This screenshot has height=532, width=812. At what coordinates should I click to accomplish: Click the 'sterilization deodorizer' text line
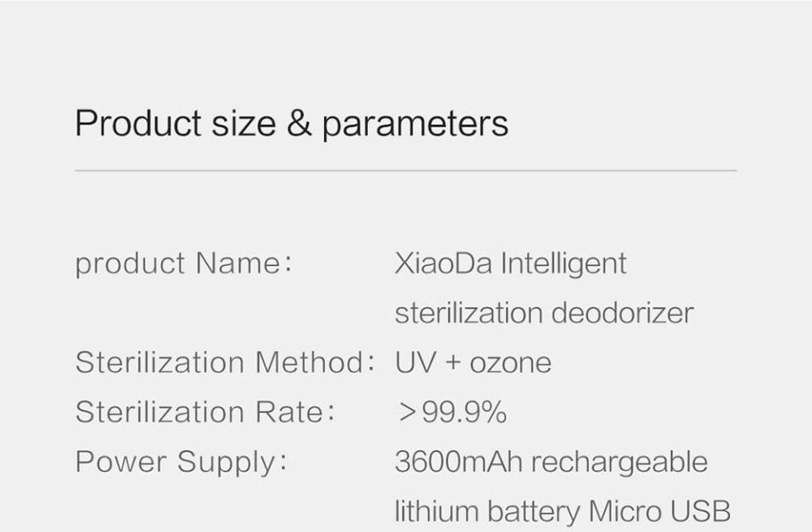(544, 313)
